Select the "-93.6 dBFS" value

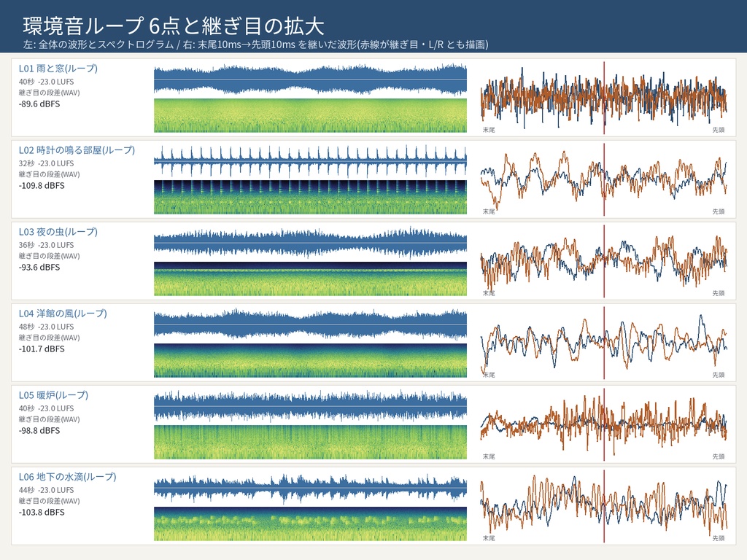point(39,268)
